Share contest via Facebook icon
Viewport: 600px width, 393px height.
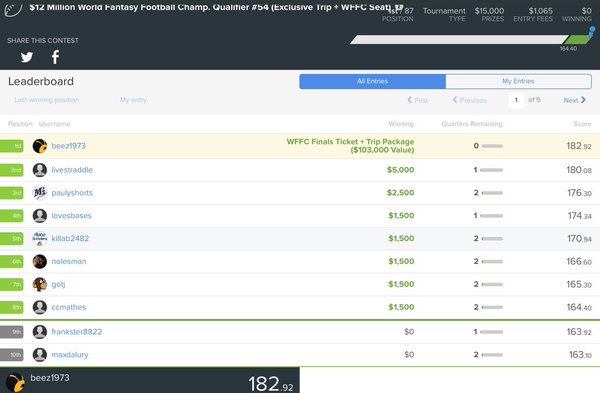(x=55, y=57)
